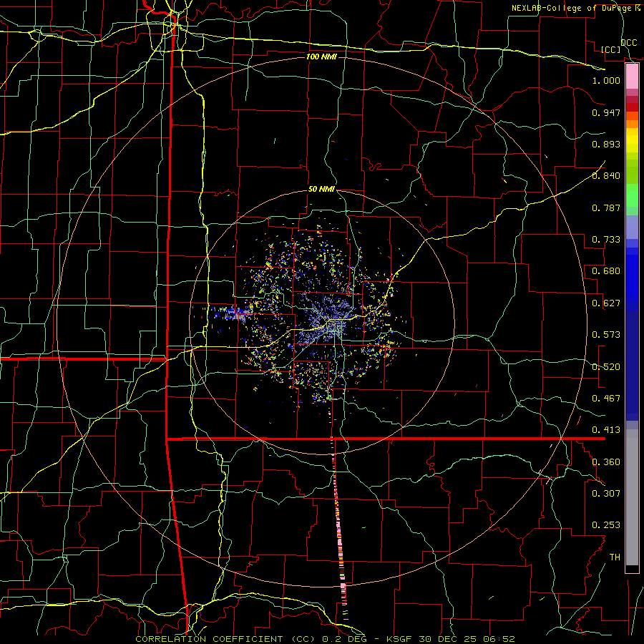
Task: Click the 0.520 color scale label
Action: pos(606,367)
